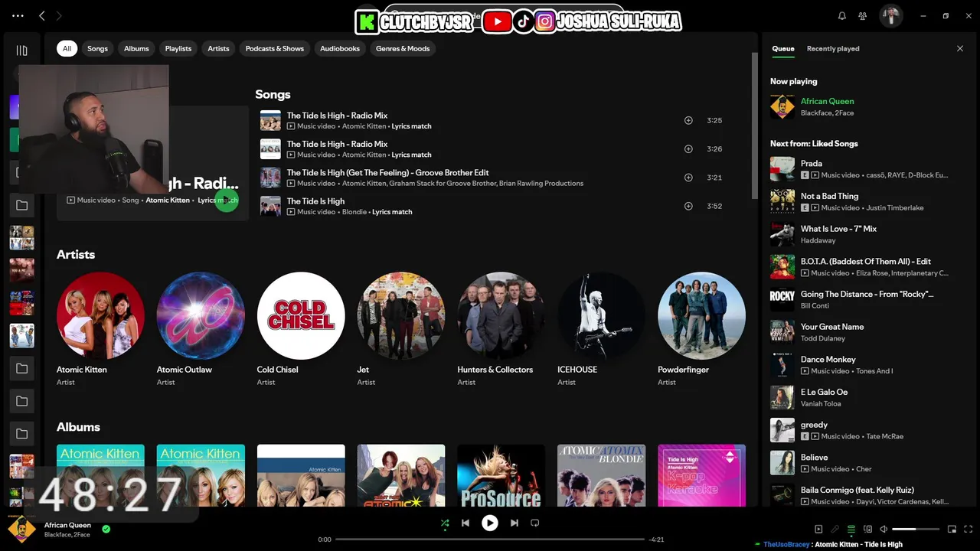Go forward with the right arrow

point(59,15)
